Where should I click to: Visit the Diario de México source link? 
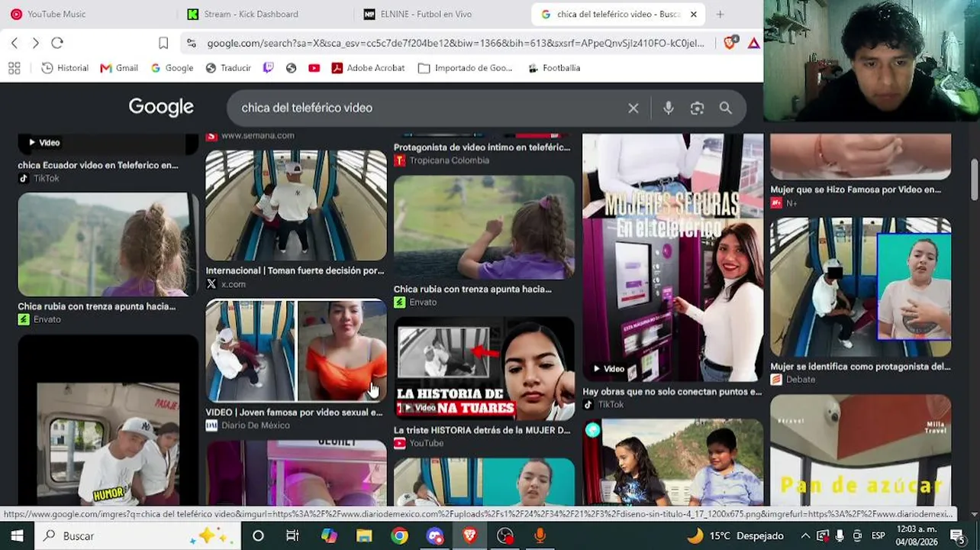[x=247, y=425]
